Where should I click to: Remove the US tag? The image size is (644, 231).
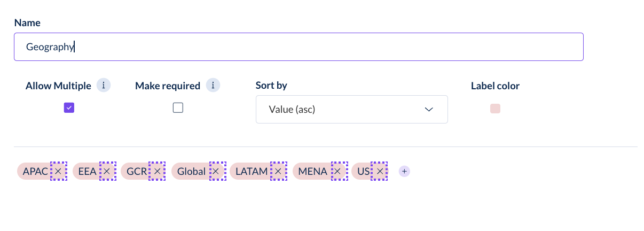(379, 171)
